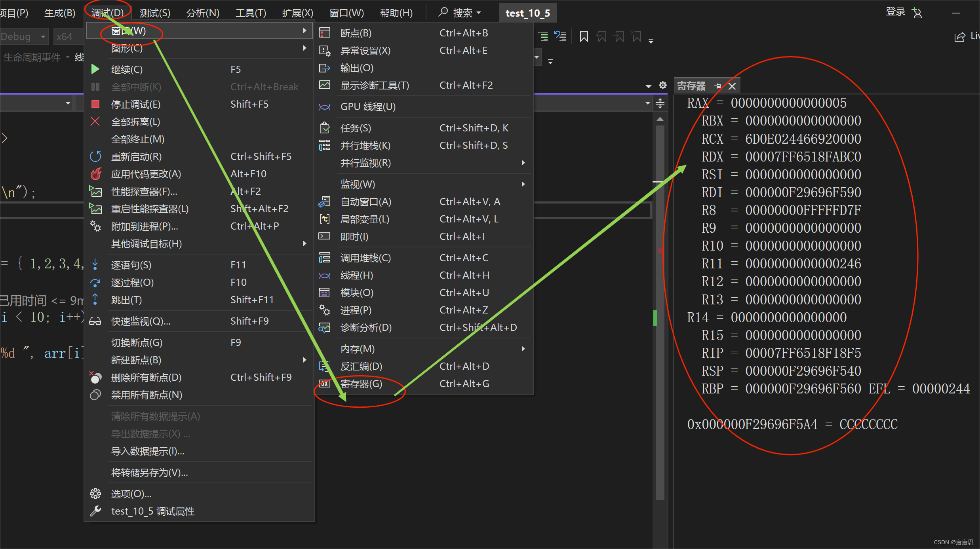
Task: Choose 任务(S) from the submenu
Action: (424, 128)
